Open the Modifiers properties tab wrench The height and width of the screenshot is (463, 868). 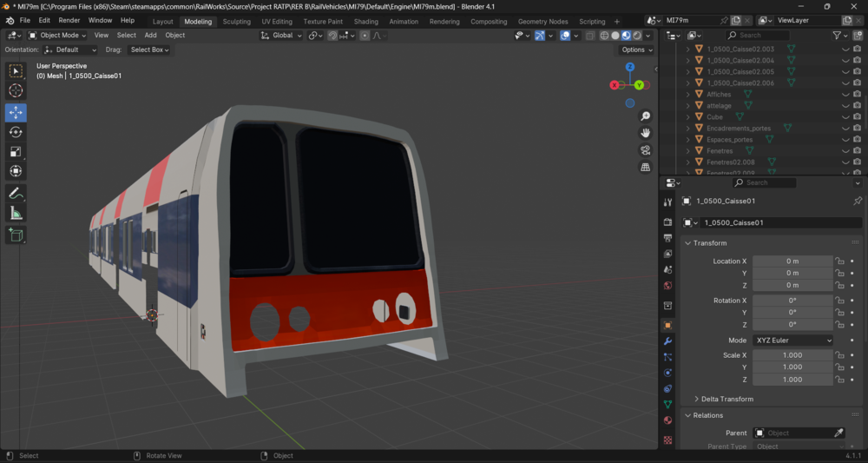667,341
